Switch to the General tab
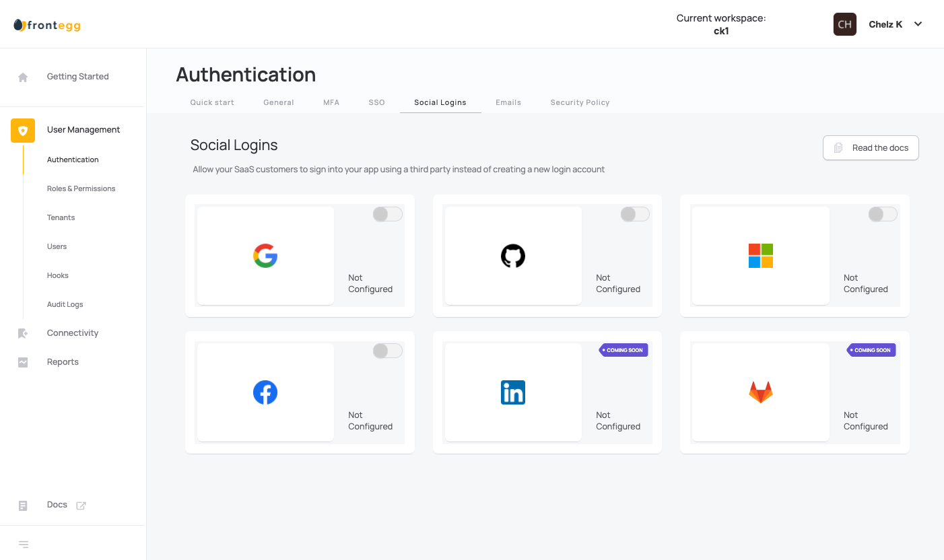944x560 pixels. [279, 102]
